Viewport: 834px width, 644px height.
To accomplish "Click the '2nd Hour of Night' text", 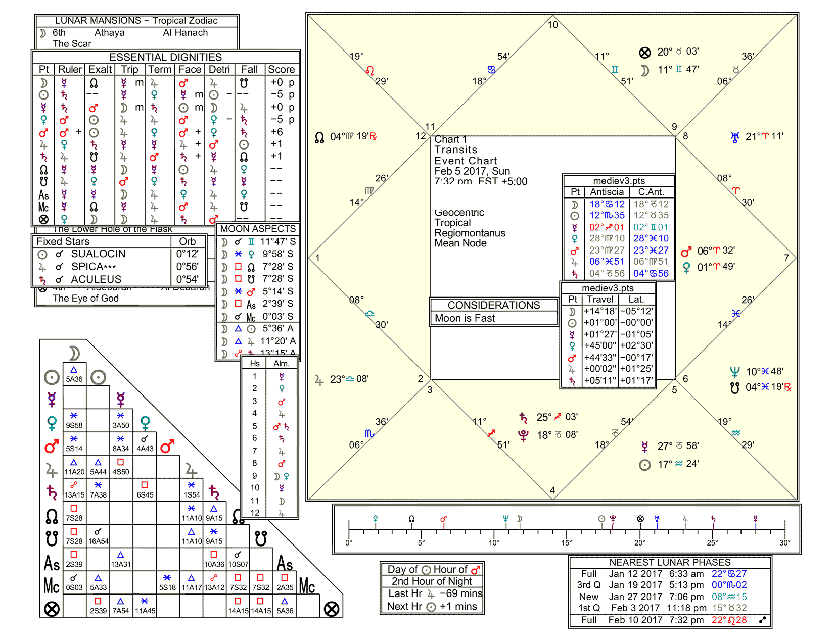I will tap(432, 581).
